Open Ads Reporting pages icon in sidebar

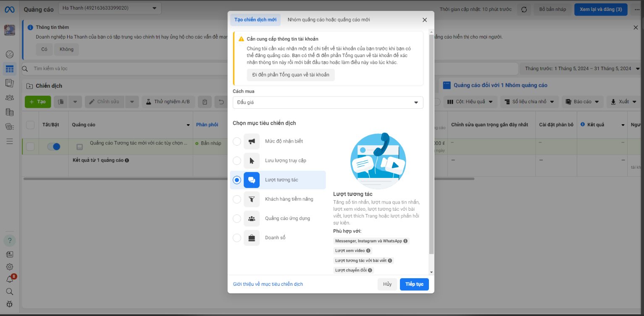(9, 83)
